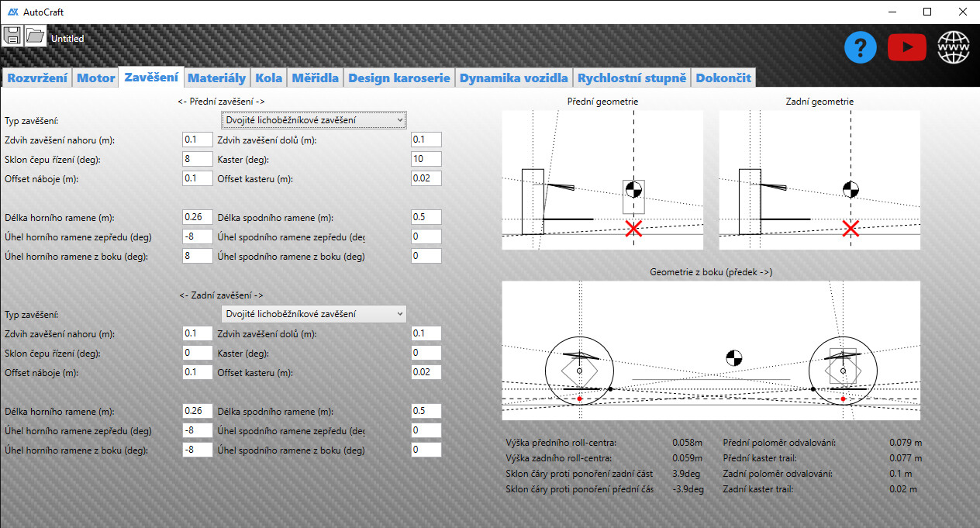Open the red YouTube icon
The image size is (980, 528).
click(x=906, y=48)
